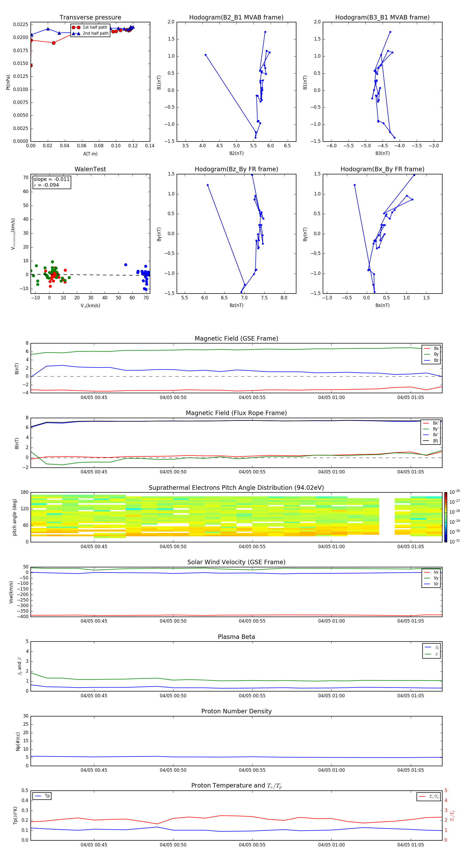473x868 pixels.
Task: Click the white data gap in the pitch angle spectrogram
Action: [387, 517]
